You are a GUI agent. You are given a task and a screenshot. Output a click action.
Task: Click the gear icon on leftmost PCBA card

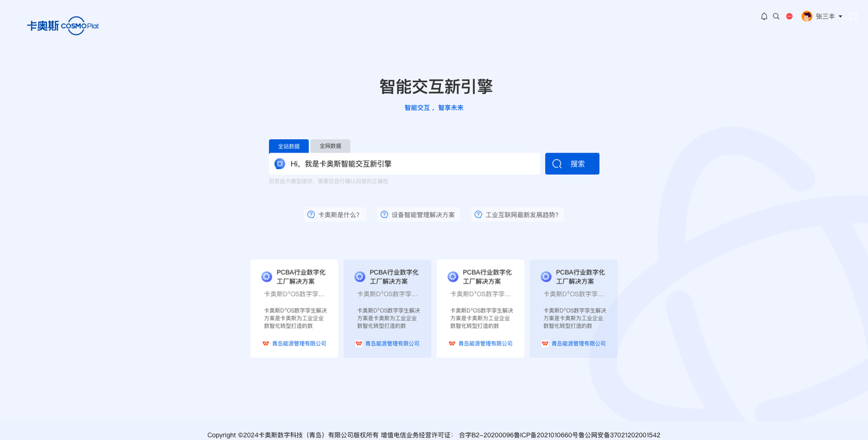click(267, 277)
